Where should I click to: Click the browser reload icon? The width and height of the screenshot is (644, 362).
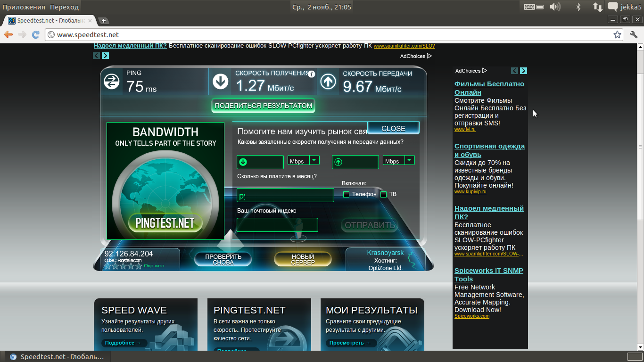[35, 34]
